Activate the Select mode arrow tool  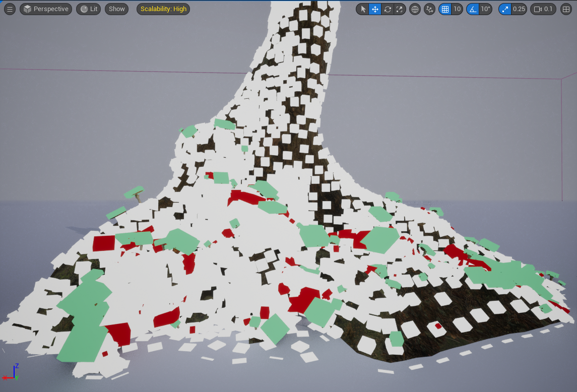[363, 9]
